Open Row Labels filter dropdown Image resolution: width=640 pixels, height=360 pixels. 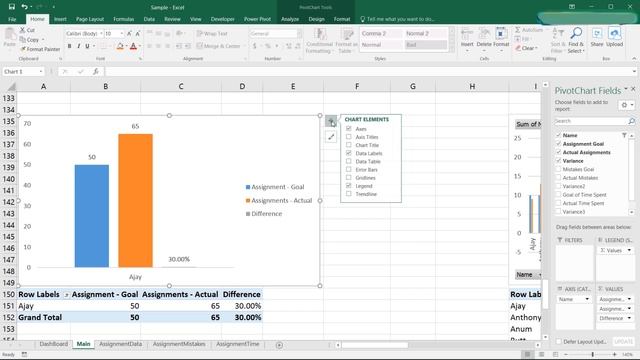(x=66, y=295)
